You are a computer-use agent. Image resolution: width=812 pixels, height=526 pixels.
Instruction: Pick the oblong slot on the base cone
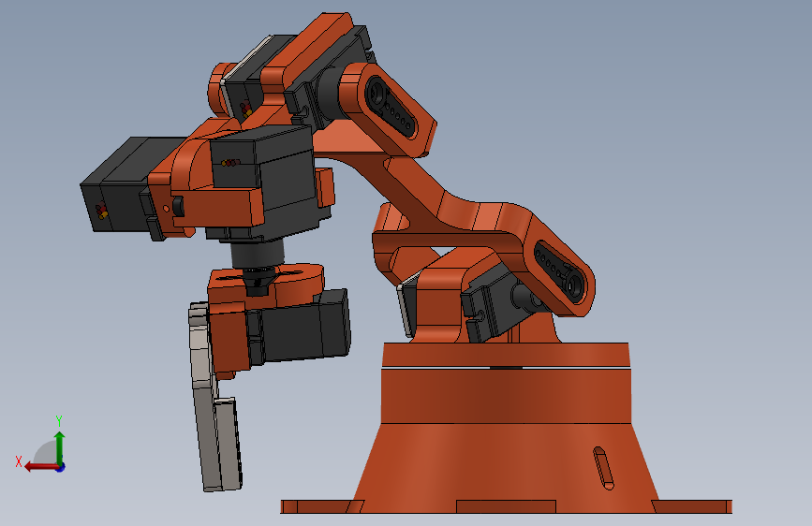(x=603, y=468)
